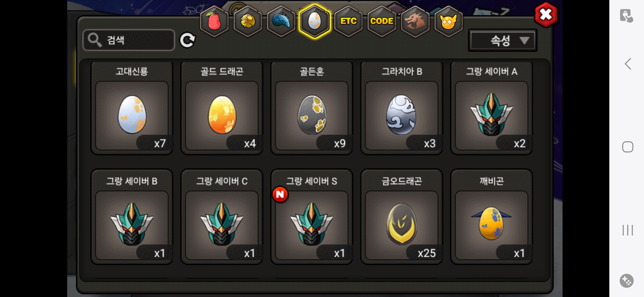Expand the 속성 attribute dropdown
The height and width of the screenshot is (297, 644).
point(503,41)
